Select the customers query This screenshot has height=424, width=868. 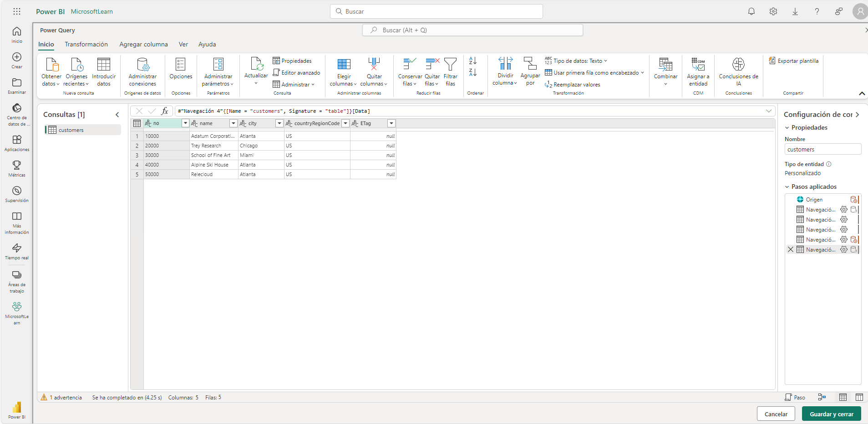(x=82, y=130)
